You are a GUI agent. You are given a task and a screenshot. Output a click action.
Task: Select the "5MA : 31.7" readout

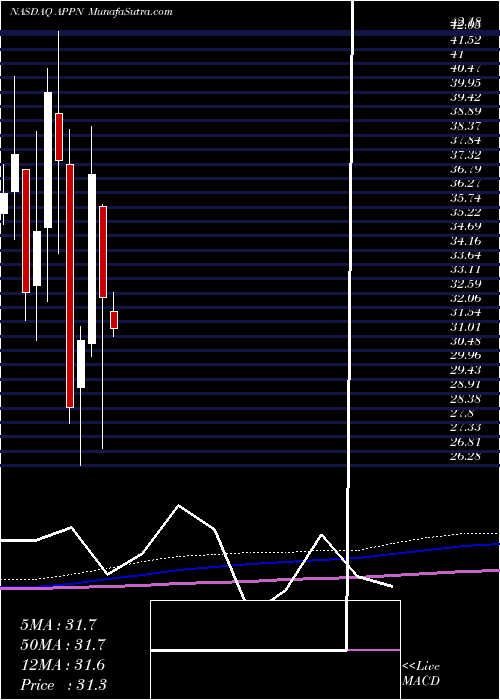pyautogui.click(x=58, y=625)
